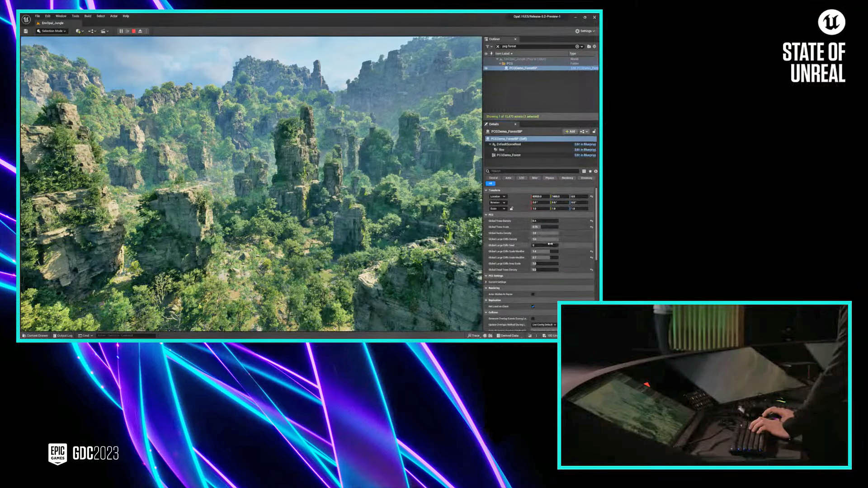Uncheck Net Load on Client checkbox

pos(533,306)
